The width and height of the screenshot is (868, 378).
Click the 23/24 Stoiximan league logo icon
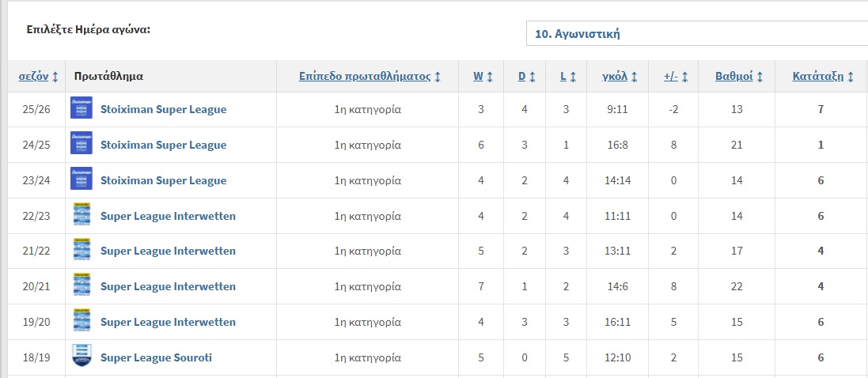(81, 180)
